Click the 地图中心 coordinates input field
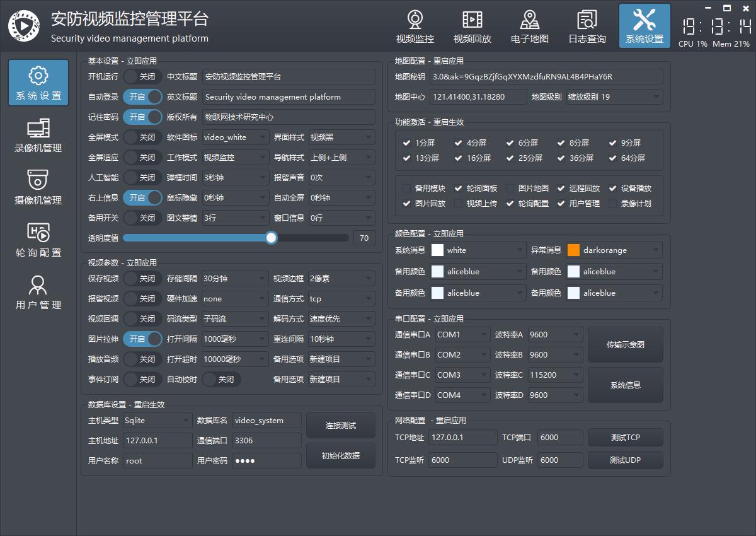 click(478, 97)
